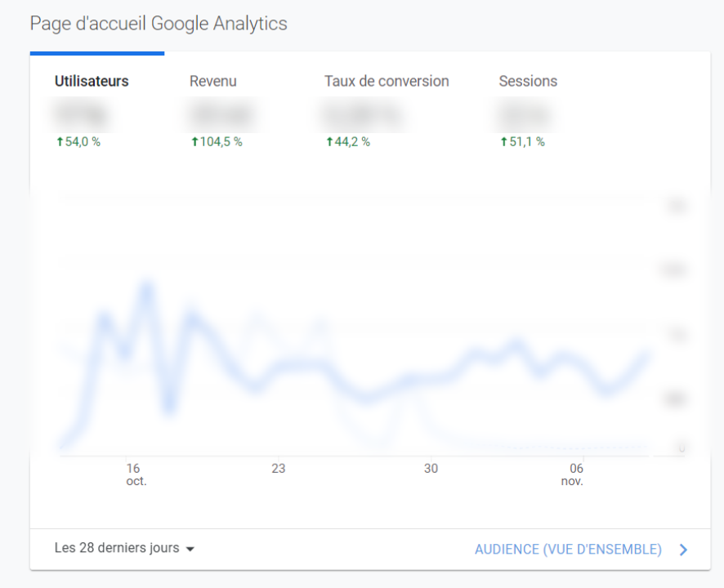Click green trend arrow beside 44,2 %
Image resolution: width=724 pixels, height=588 pixels.
click(330, 142)
